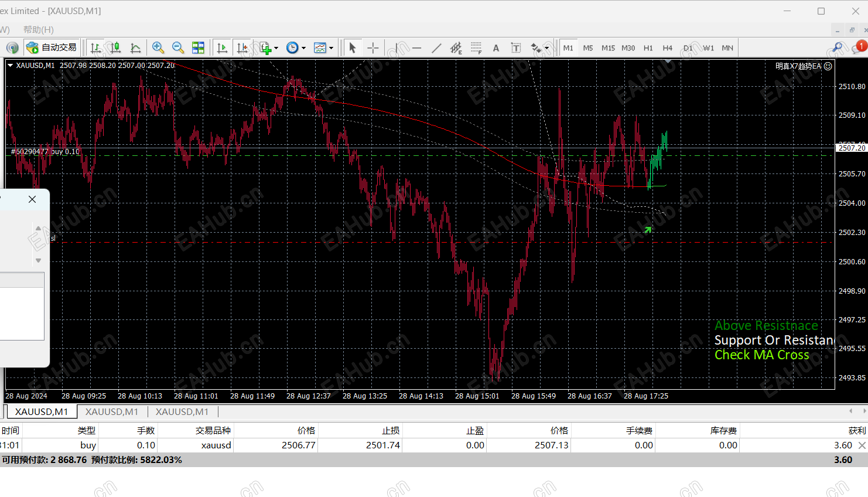Screen dimensions: 868x497
Task: Click the xauusd symbol cell
Action: (216, 445)
